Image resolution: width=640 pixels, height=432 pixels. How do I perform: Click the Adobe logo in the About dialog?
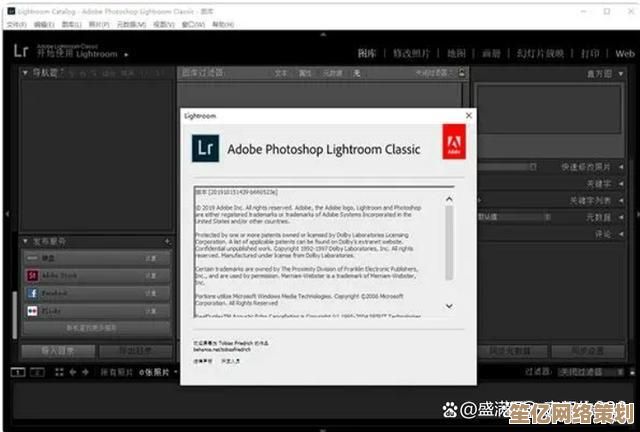452,144
